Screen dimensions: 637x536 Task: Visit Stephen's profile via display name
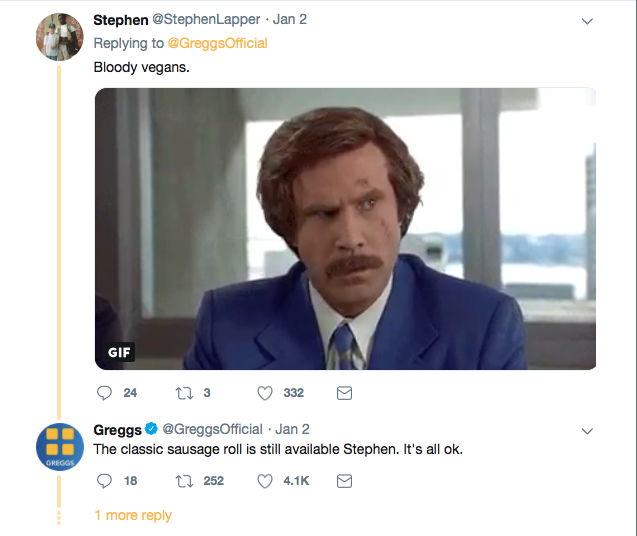(120, 20)
